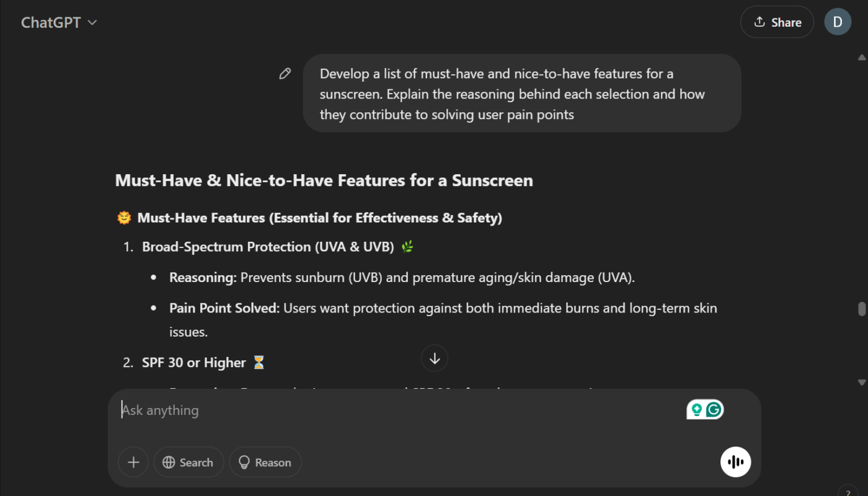This screenshot has height=496, width=868.
Task: Focus the Ask anything message field
Action: [x=397, y=410]
